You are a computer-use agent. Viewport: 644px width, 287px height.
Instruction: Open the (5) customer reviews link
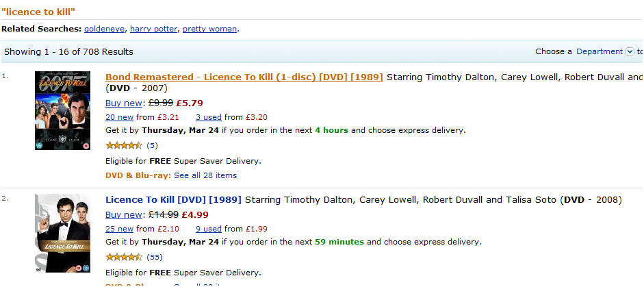pyautogui.click(x=152, y=146)
